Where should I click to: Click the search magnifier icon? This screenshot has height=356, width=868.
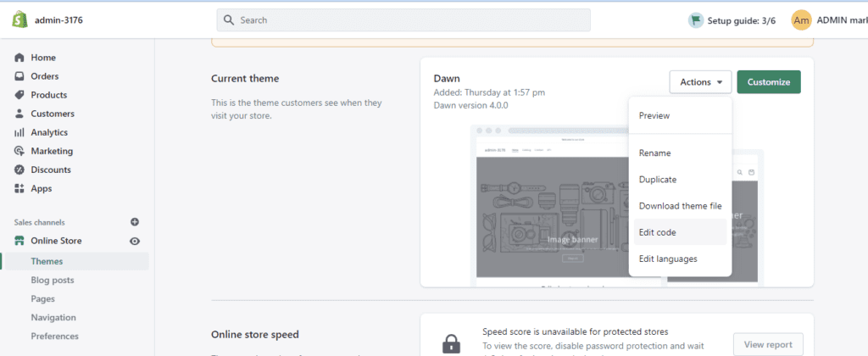coord(229,20)
